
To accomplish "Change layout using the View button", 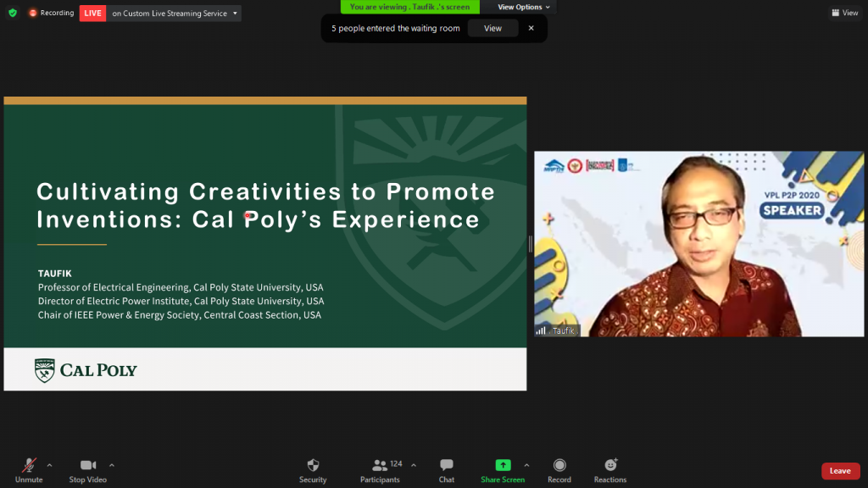I will (x=845, y=13).
